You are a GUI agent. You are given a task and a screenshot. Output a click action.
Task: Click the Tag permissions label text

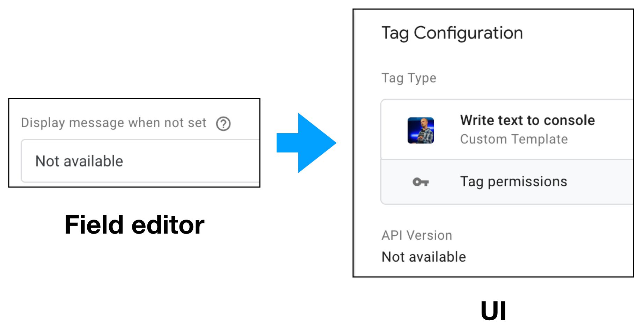point(513,182)
